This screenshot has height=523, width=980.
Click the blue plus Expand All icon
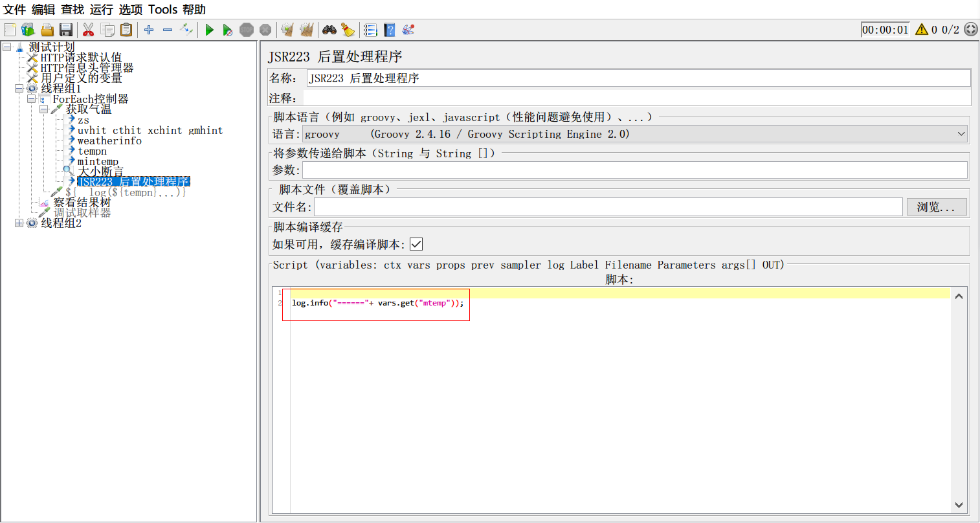click(x=149, y=30)
